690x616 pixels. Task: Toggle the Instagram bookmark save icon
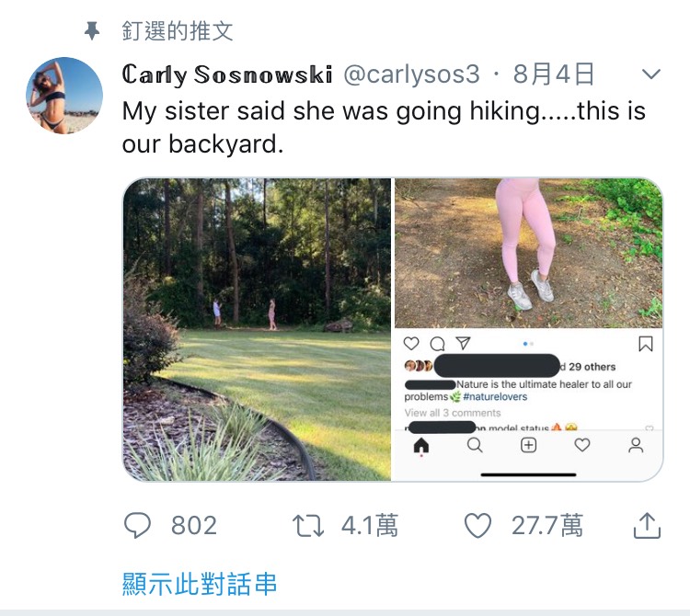(x=645, y=344)
